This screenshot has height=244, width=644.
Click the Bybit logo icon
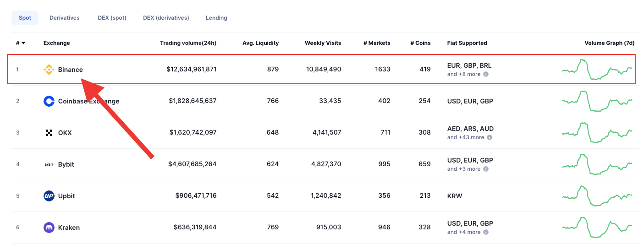coord(49,164)
